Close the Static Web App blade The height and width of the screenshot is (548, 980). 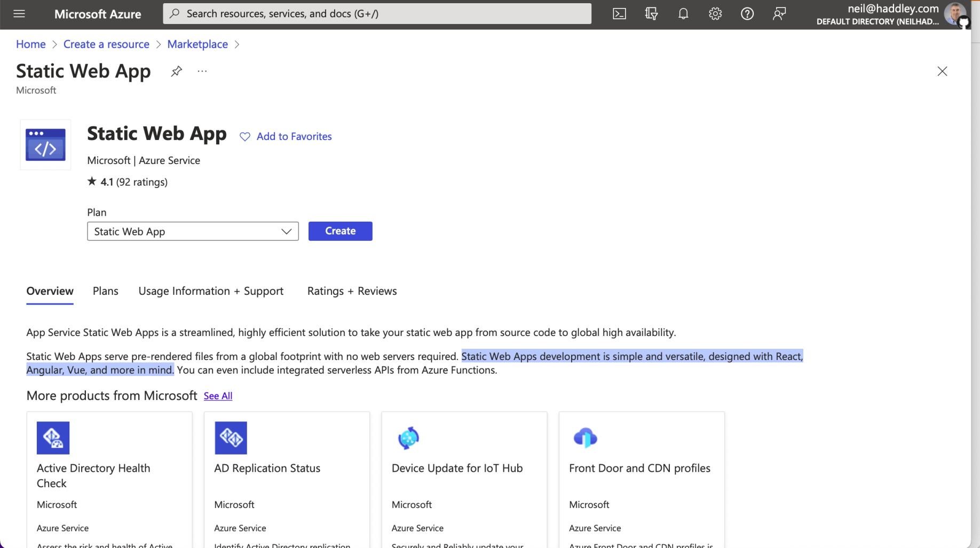click(942, 71)
